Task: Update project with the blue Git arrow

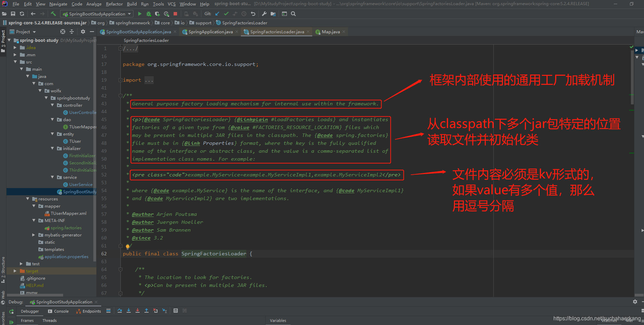Action: (x=217, y=14)
